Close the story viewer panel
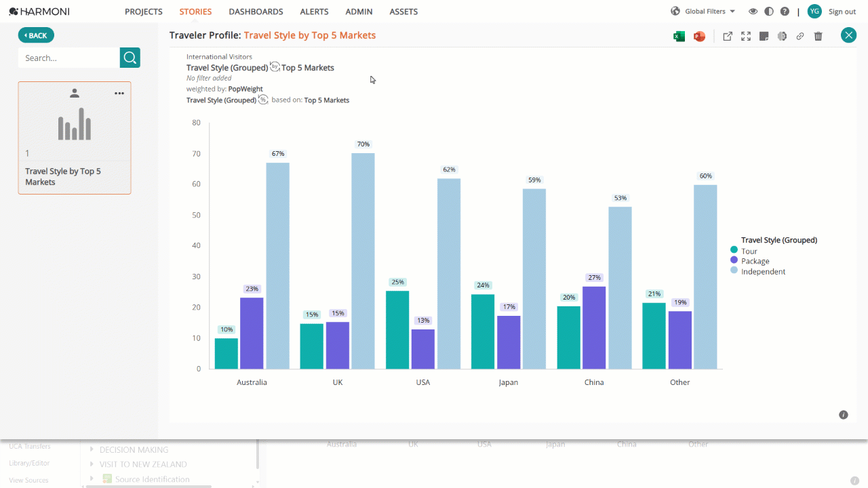This screenshot has width=868, height=488. 848,35
